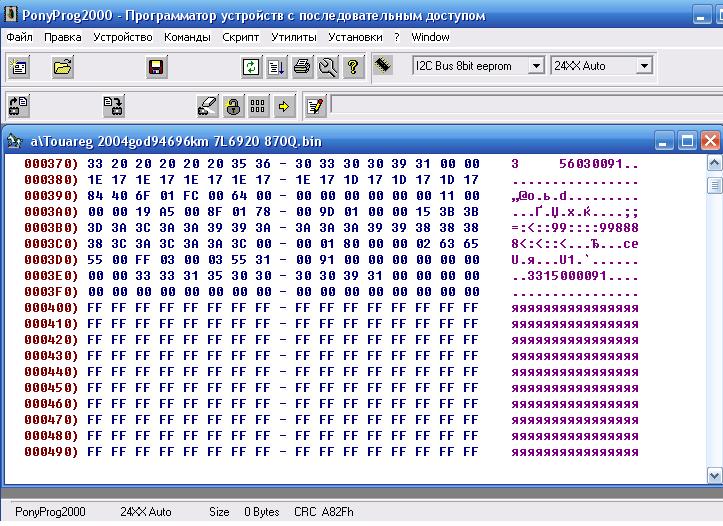Open the device family I2C Bus 8bit eeprom dropdown
Viewport: 723px width, 526px height.
(x=536, y=66)
